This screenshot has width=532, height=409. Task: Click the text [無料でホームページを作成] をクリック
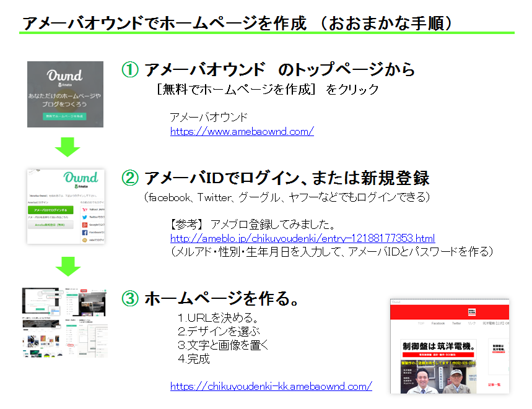click(x=268, y=90)
